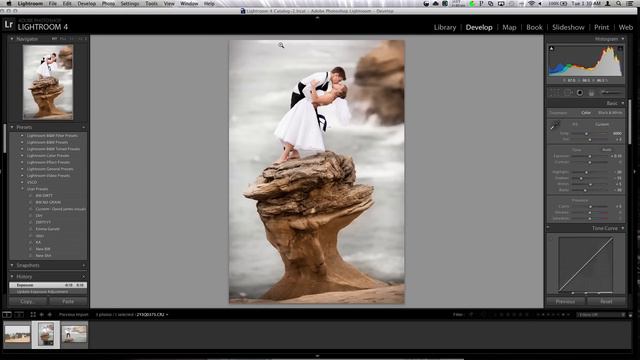This screenshot has height=360, width=640.
Task: Click the Lr logo identity plate
Action: coord(9,24)
